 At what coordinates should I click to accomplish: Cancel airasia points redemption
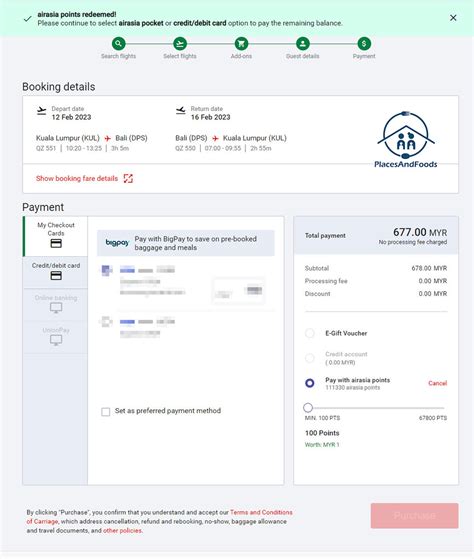pyautogui.click(x=437, y=383)
